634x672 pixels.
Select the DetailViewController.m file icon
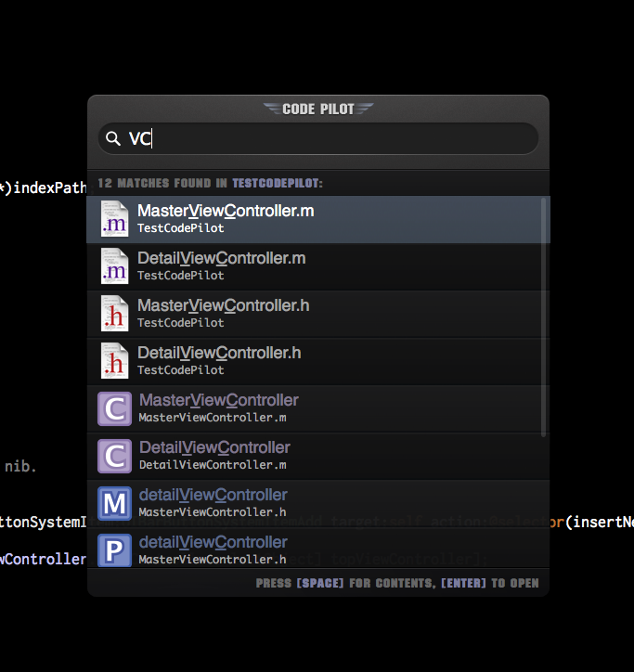click(x=114, y=266)
